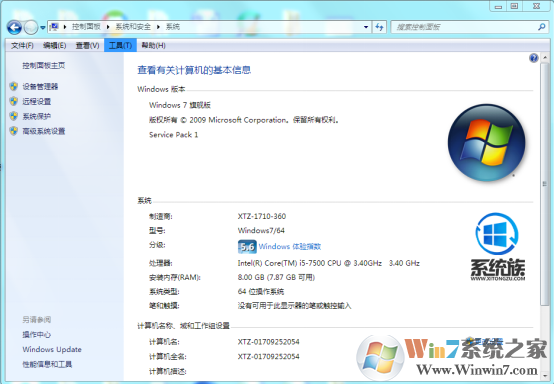Open the 远程设置 link in the sidebar

click(37, 102)
